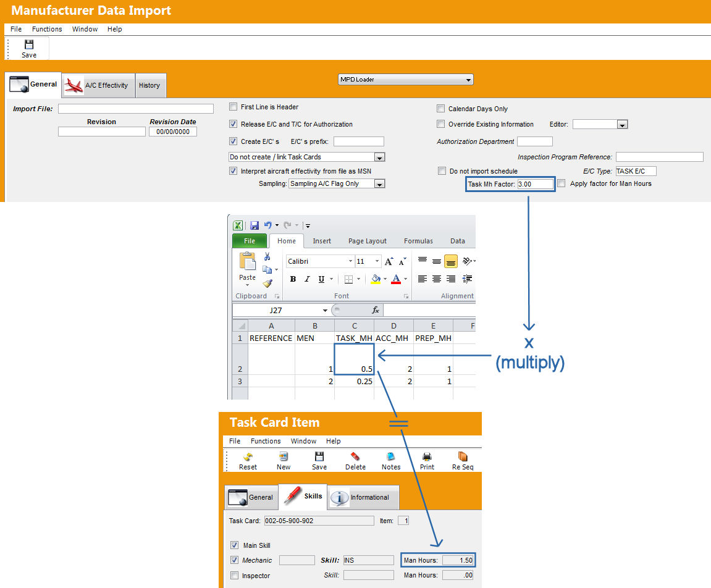Open the Do not create / link Task Cards dropdown

pyautogui.click(x=379, y=157)
